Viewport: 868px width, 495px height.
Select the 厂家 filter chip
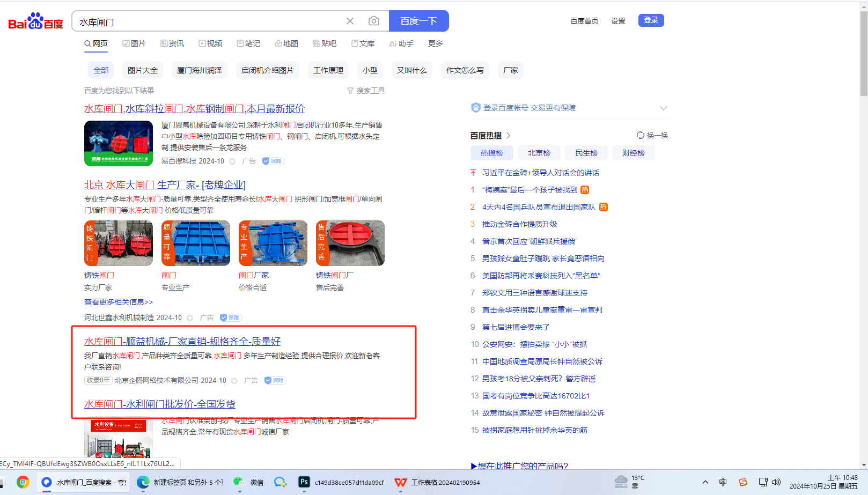[511, 70]
